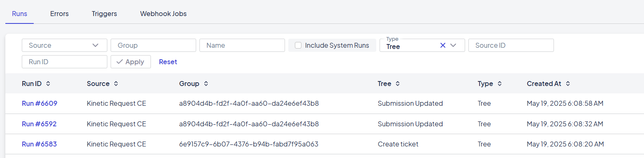The height and width of the screenshot is (158, 644).
Task: Click group ID in Run #6592 row
Action: pos(249,124)
